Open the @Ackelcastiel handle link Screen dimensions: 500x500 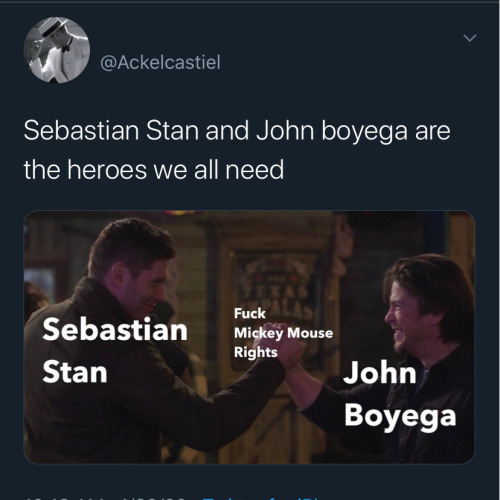[x=160, y=62]
